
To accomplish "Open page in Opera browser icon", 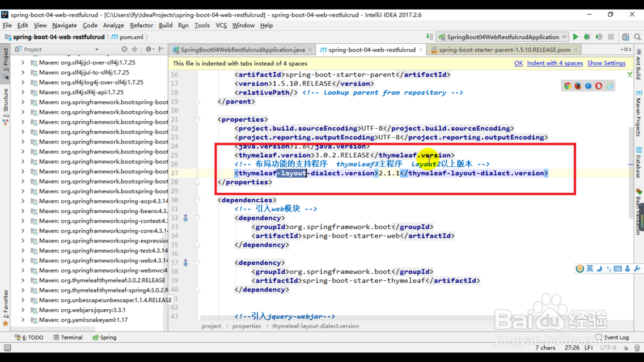I will tap(598, 86).
